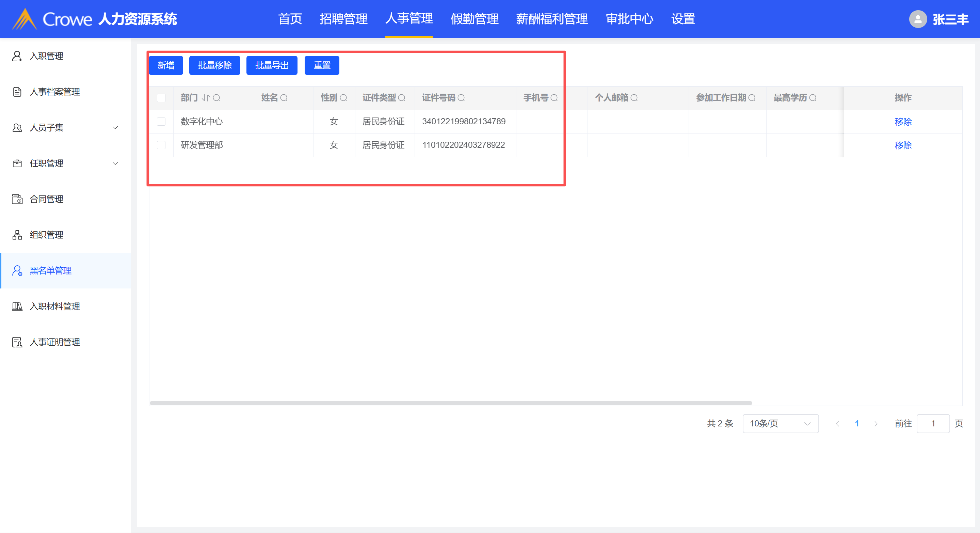The image size is (980, 533).
Task: Click the horizontal table scrollbar
Action: pyautogui.click(x=450, y=403)
